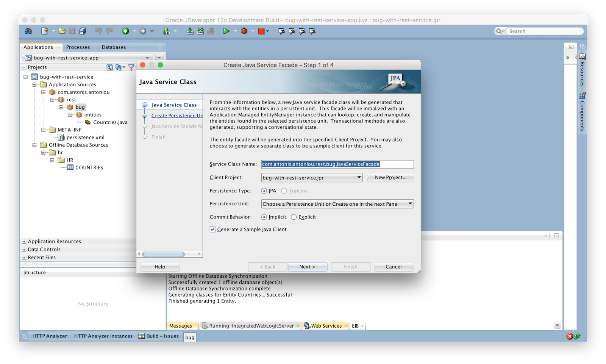This screenshot has height=364, width=606.
Task: Expand the Data Controls section
Action: tap(24, 250)
